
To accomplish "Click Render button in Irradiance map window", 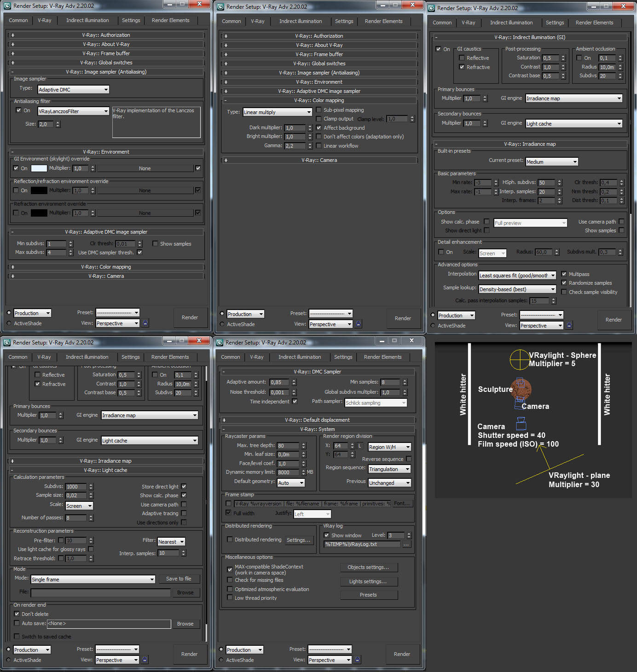I will [x=614, y=320].
